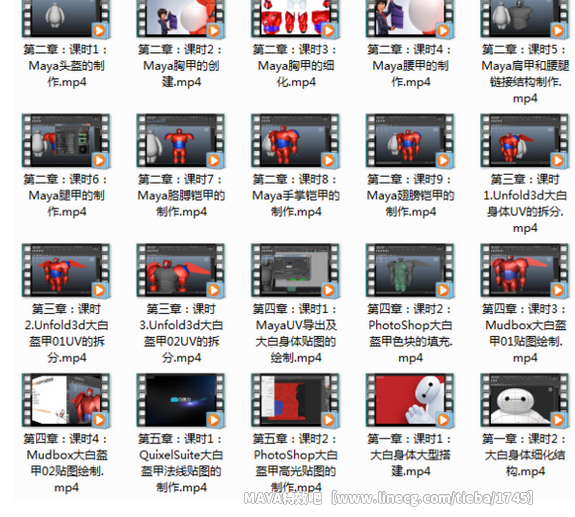The height and width of the screenshot is (517, 575).
Task: Click the file name text 第二章：课时2：Maya胸甲的创建.mp4
Action: 181,66
